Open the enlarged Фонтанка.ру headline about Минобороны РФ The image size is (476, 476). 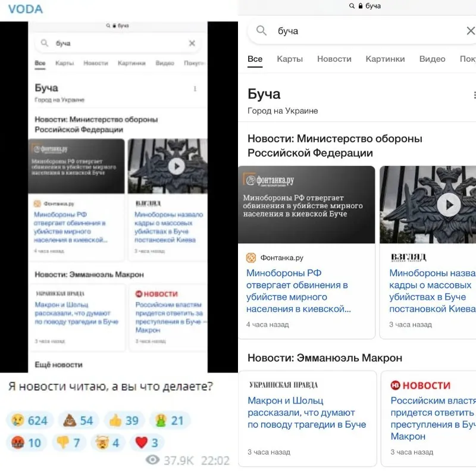pyautogui.click(x=297, y=291)
